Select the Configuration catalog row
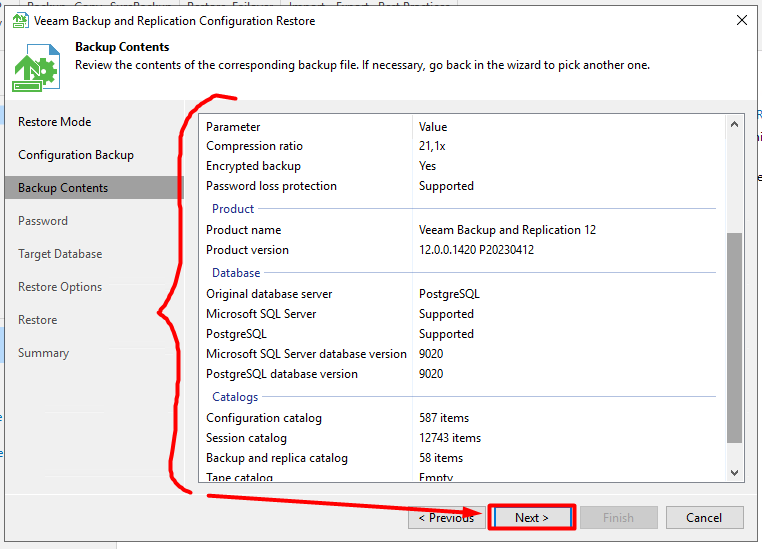Viewport: 762px width, 549px height. point(462,418)
